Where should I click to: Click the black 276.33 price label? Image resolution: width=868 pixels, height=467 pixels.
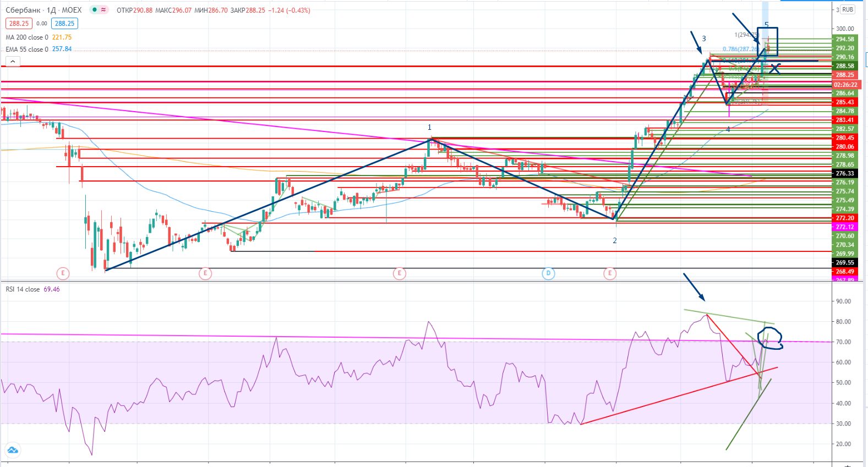click(845, 173)
